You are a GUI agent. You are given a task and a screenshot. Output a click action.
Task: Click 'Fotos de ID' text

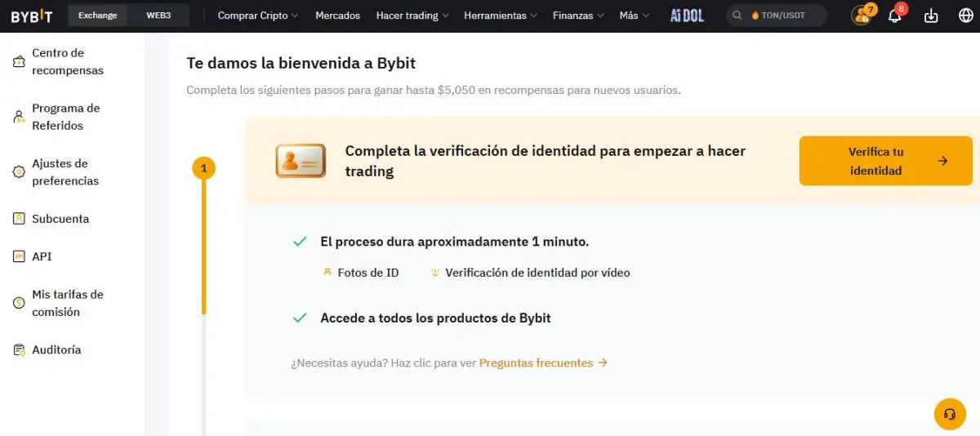click(x=368, y=273)
